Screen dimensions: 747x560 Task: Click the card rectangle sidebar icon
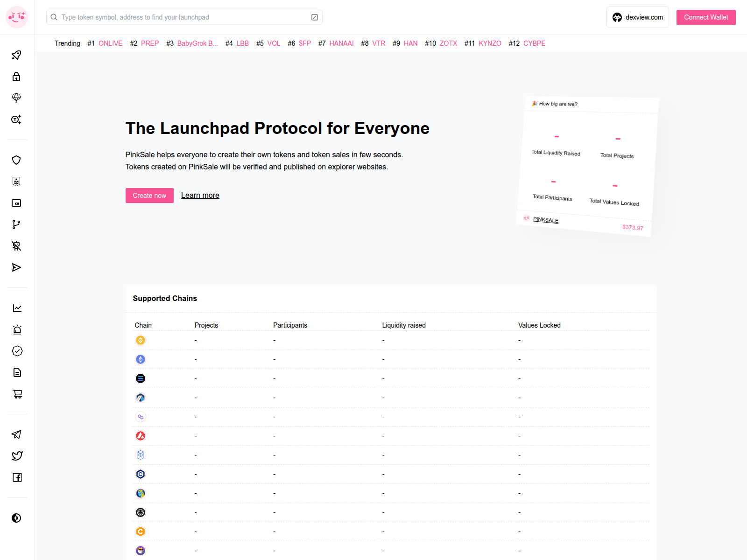point(16,203)
